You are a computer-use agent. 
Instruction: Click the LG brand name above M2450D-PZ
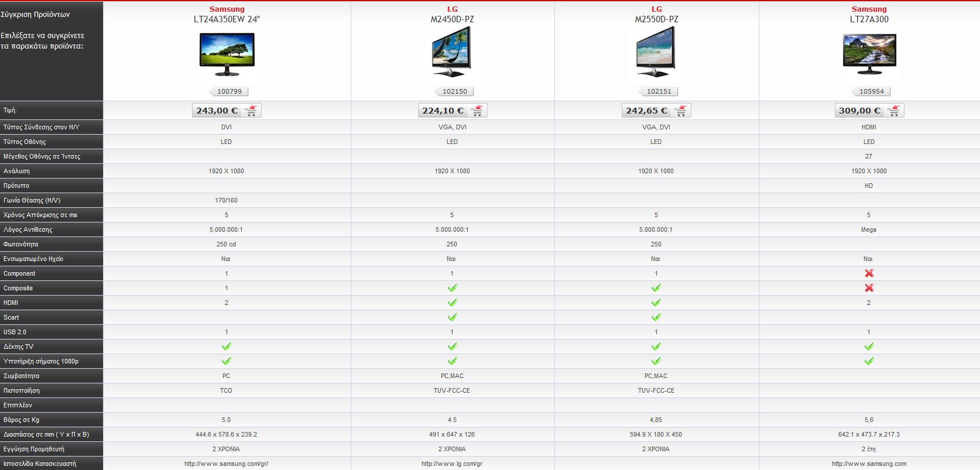453,9
